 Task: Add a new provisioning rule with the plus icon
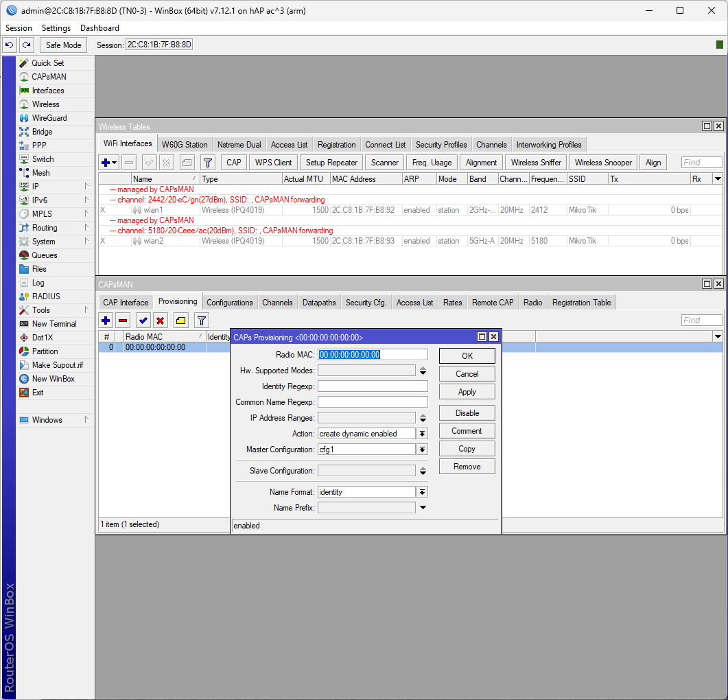point(105,320)
